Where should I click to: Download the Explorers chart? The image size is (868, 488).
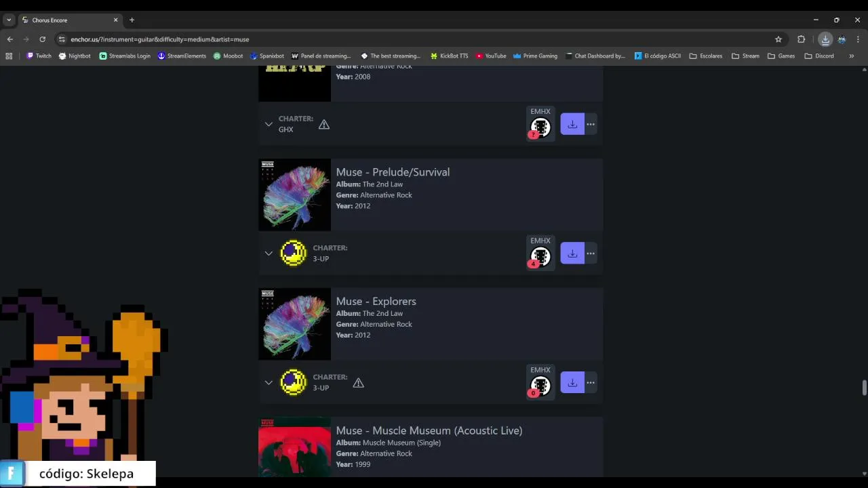[x=572, y=383]
